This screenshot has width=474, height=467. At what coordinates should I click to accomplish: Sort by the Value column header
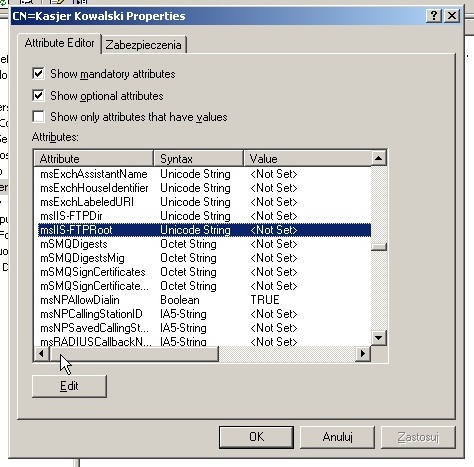click(x=308, y=158)
